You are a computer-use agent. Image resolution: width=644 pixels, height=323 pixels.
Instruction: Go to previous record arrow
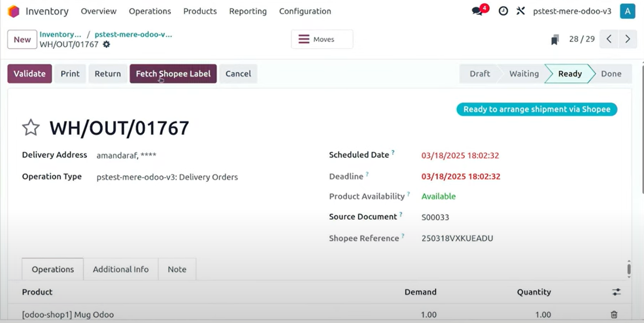[x=609, y=39]
